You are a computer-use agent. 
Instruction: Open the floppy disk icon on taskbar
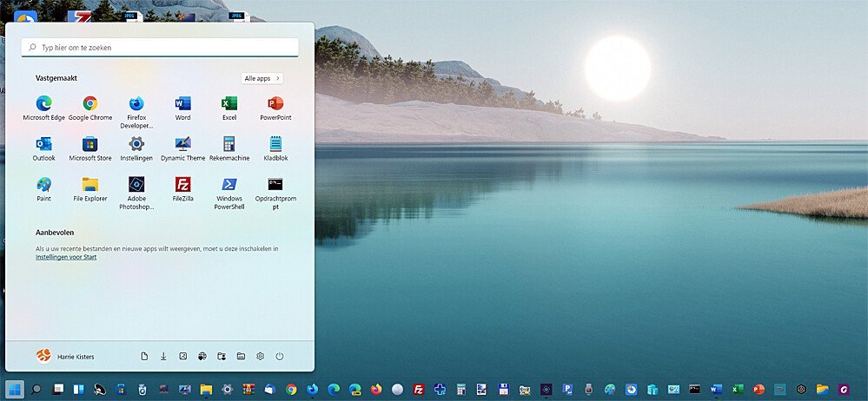(x=503, y=390)
